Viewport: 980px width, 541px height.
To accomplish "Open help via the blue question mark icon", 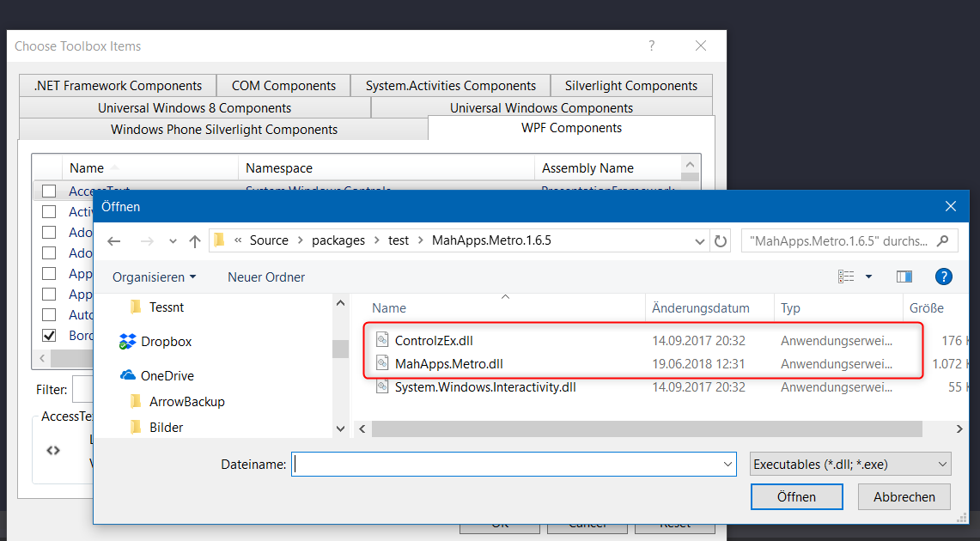I will point(943,276).
